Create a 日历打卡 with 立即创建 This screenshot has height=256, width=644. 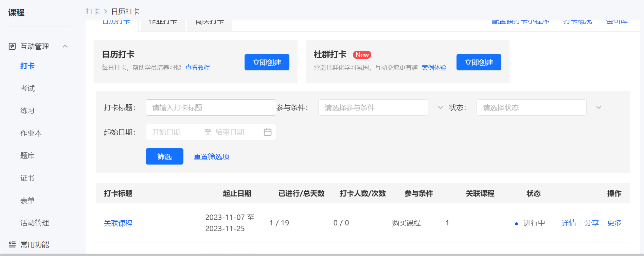coord(267,62)
